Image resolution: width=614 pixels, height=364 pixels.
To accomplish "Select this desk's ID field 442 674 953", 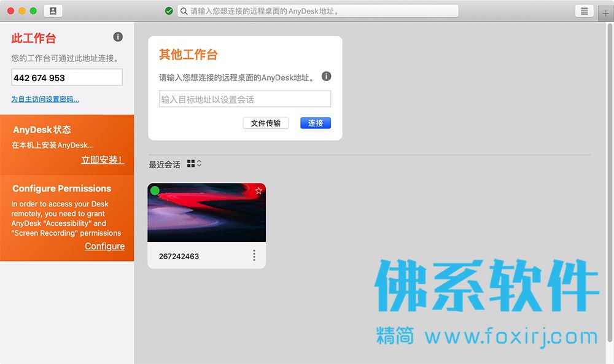I will coord(67,77).
